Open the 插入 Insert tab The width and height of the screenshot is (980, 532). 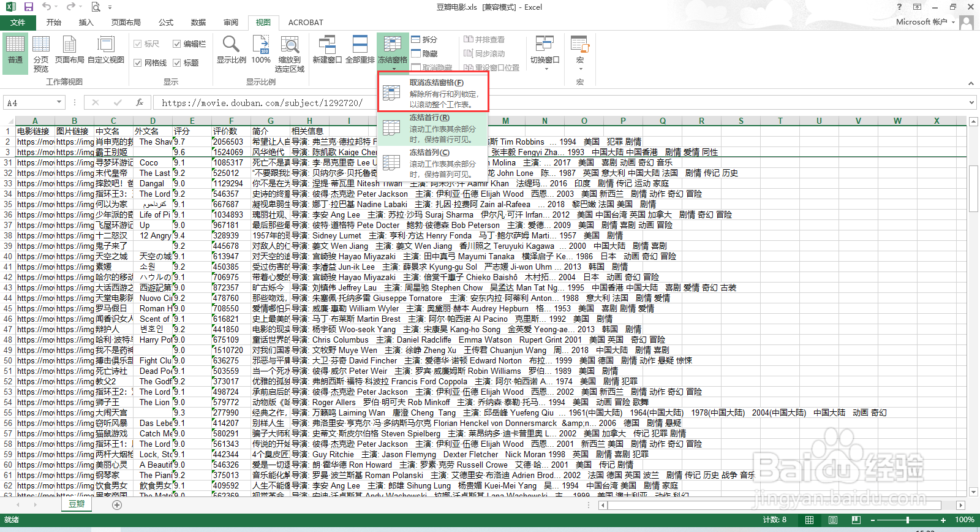click(x=86, y=23)
